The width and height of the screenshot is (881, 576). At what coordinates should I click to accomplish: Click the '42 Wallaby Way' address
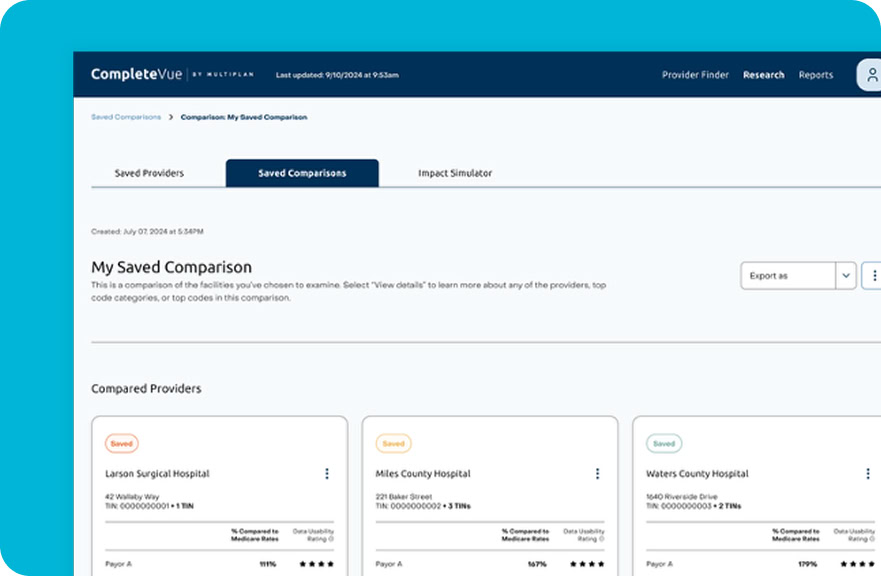(x=132, y=497)
